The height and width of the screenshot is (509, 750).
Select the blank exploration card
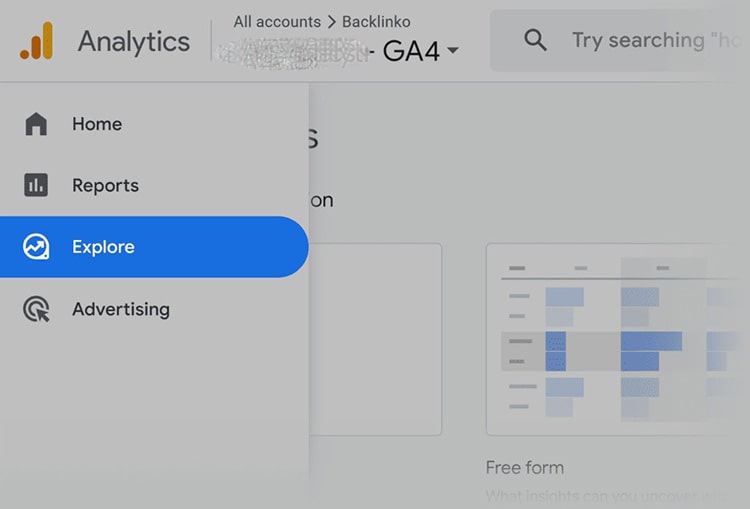375,339
